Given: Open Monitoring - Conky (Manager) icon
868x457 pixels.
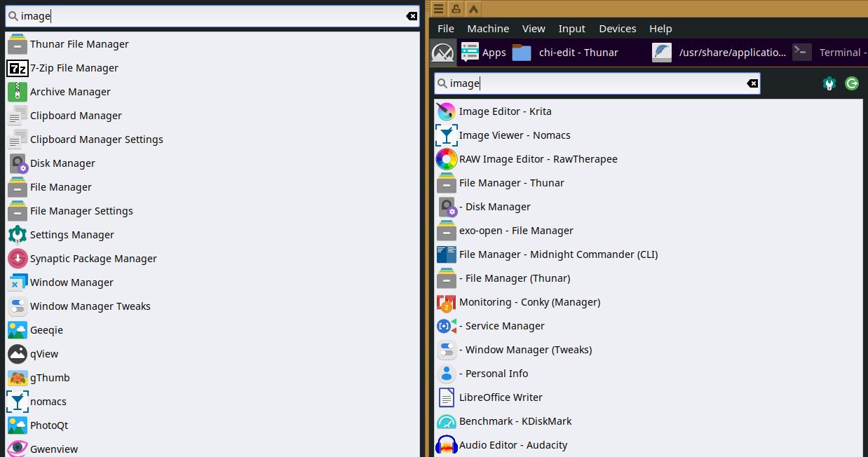Looking at the screenshot, I should [446, 302].
